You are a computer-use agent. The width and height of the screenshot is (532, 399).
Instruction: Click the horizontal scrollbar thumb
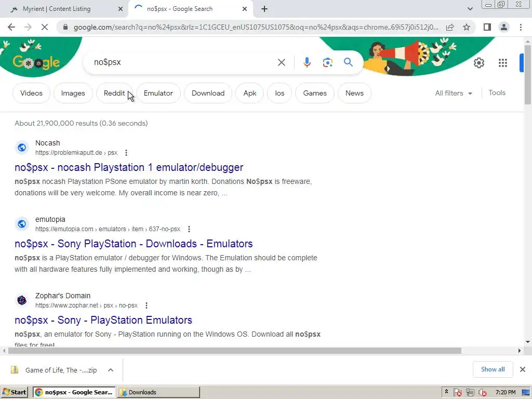(234, 351)
